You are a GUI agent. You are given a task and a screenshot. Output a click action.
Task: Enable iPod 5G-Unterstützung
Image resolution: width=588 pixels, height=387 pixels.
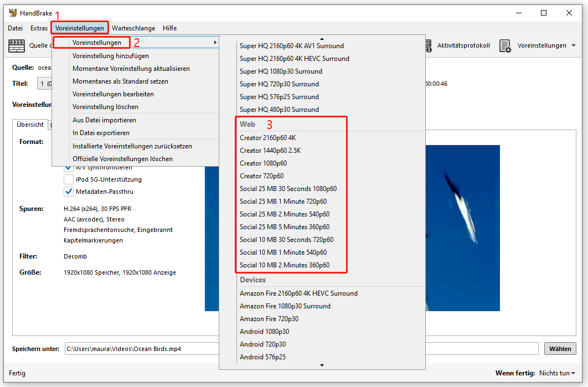coord(69,179)
